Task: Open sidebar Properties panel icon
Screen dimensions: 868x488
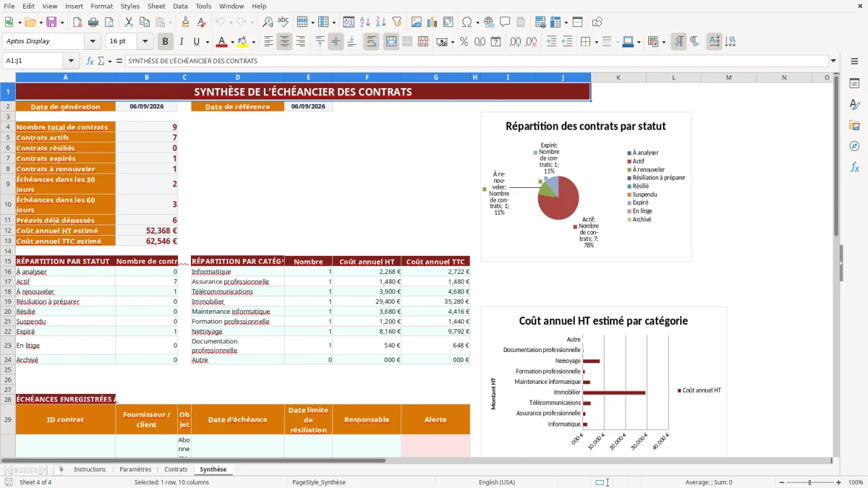Action: point(854,83)
